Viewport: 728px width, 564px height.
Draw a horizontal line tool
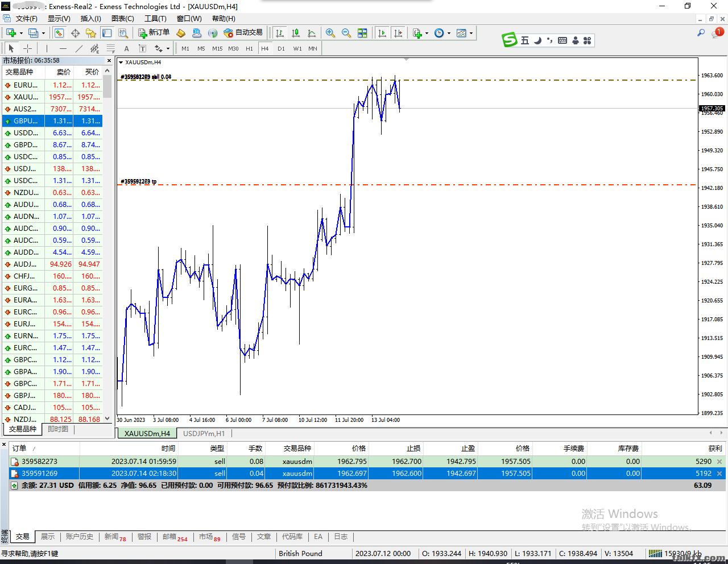pos(63,48)
